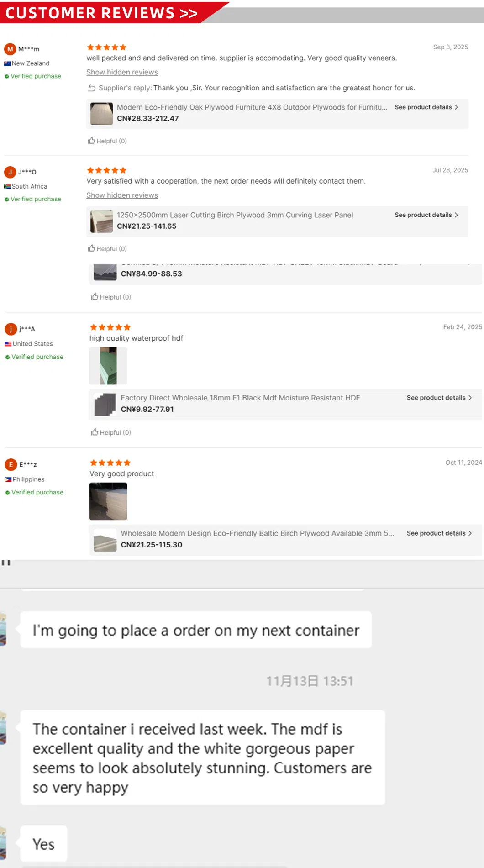Click thumbs-up Helpful icon on New Zealand review
This screenshot has width=484, height=868.
(91, 141)
